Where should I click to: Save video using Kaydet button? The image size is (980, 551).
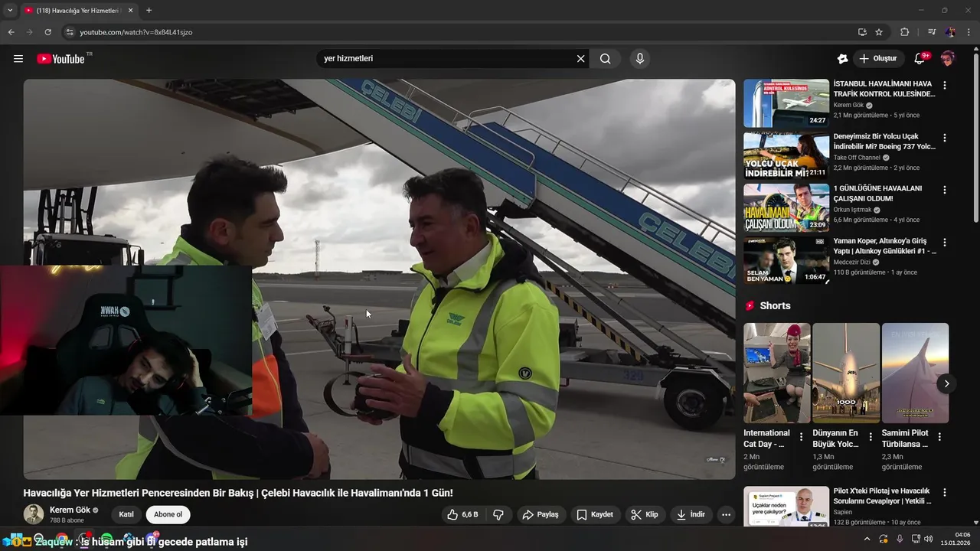[595, 515]
